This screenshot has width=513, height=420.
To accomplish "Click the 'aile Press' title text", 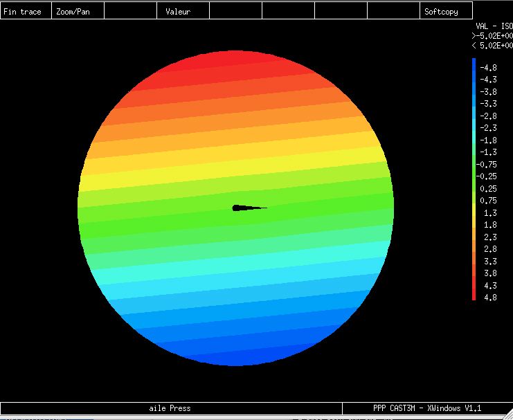I will tap(170, 408).
